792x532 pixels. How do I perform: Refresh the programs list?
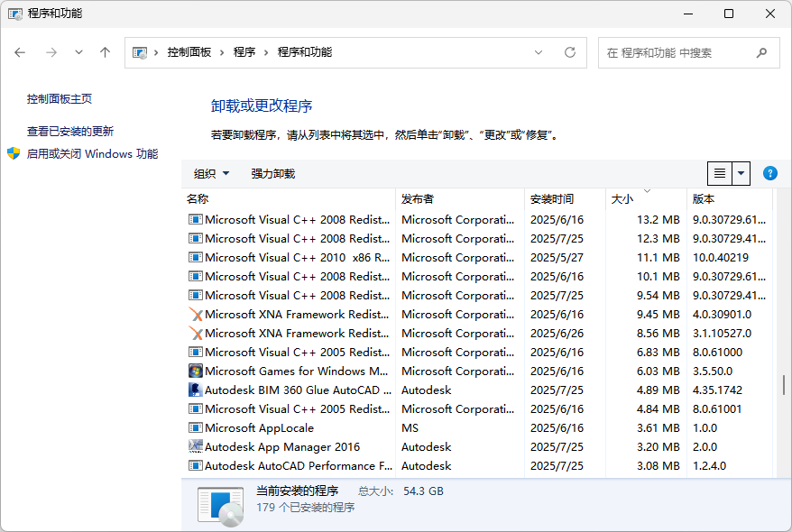coord(570,52)
